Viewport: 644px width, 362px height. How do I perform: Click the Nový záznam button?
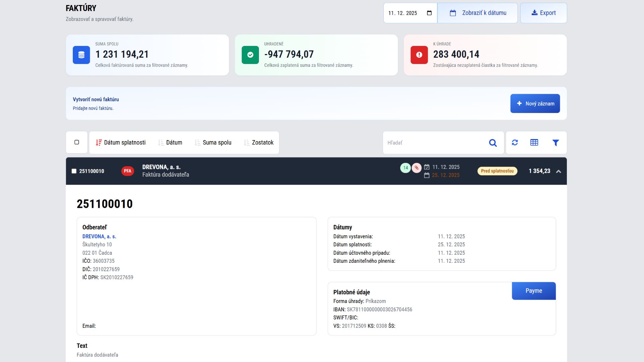pyautogui.click(x=535, y=104)
